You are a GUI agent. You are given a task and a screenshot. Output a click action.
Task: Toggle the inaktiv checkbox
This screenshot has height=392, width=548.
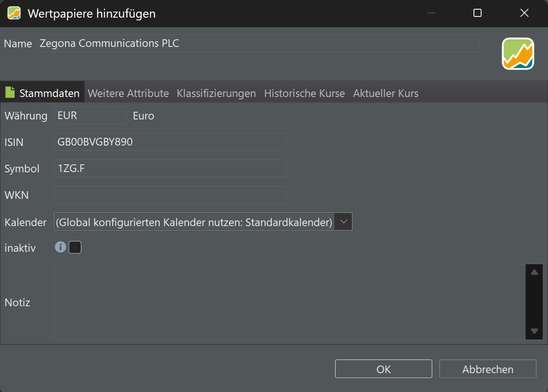[x=75, y=247]
